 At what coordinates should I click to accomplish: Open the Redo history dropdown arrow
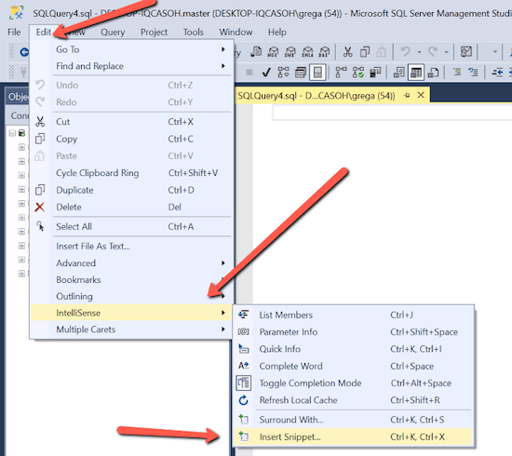coord(446,52)
